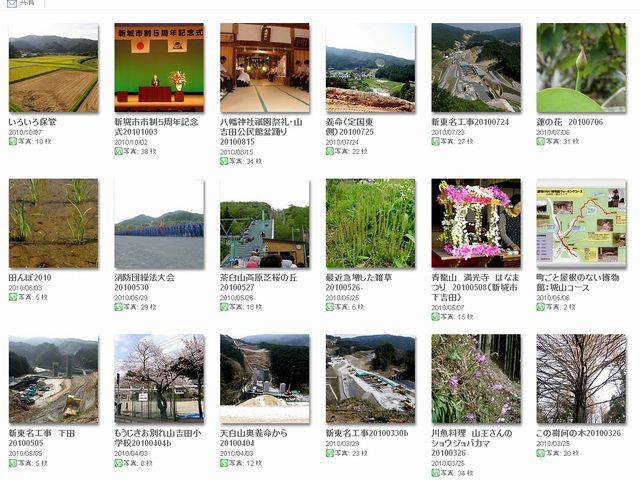Click the photo count icon under 新東名工事20100724
Screen dimensions: 640x482
click(x=436, y=142)
